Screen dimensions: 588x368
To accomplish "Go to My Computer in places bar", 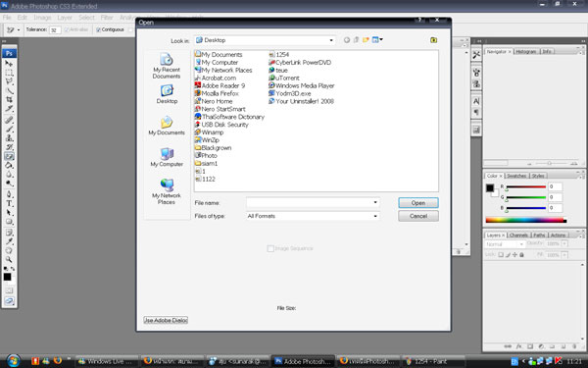I will (x=167, y=157).
